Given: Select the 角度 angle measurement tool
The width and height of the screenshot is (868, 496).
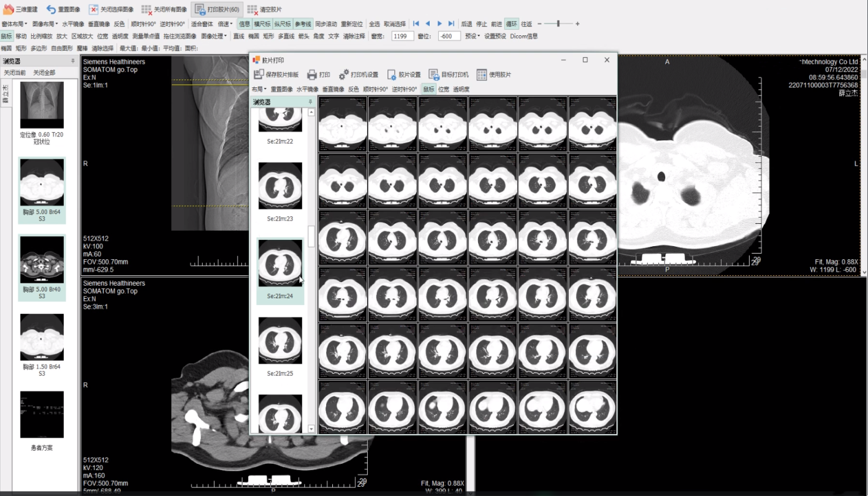Looking at the screenshot, I should click(x=319, y=36).
